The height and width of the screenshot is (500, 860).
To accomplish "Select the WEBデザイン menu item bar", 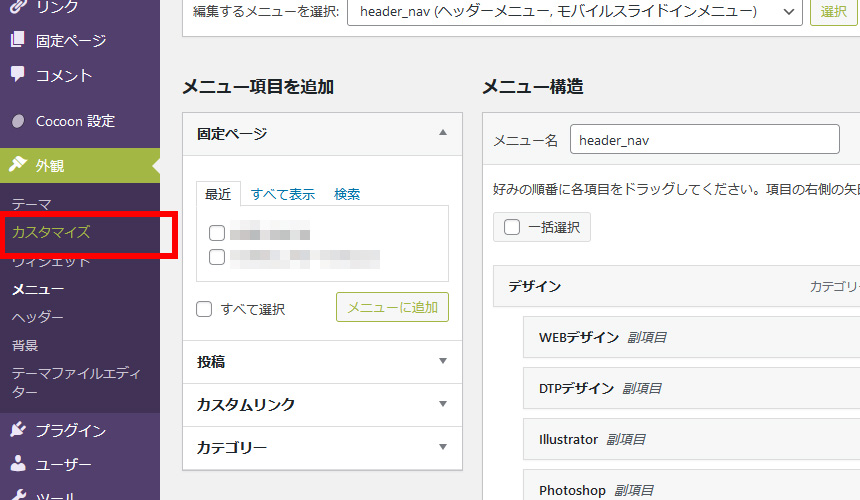I will [690, 337].
